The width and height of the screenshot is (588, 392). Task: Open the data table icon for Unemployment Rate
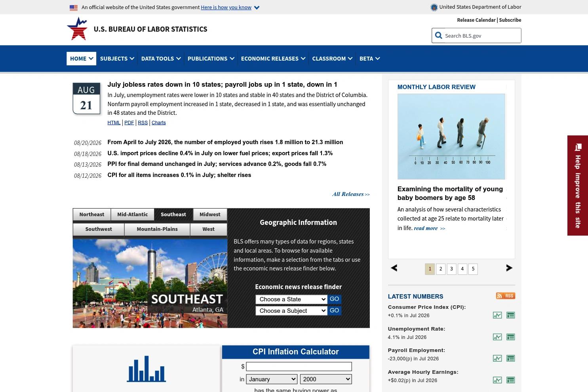[x=510, y=337]
